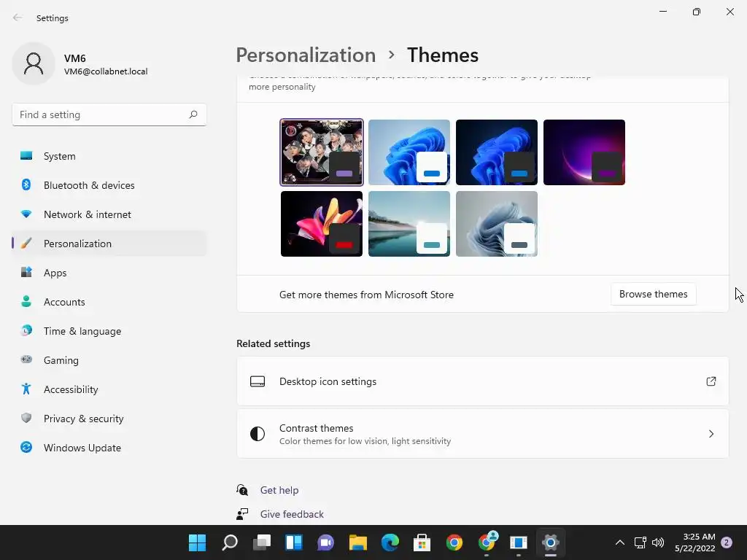Click the Give feedback icon
Image resolution: width=747 pixels, height=560 pixels.
coord(242,514)
